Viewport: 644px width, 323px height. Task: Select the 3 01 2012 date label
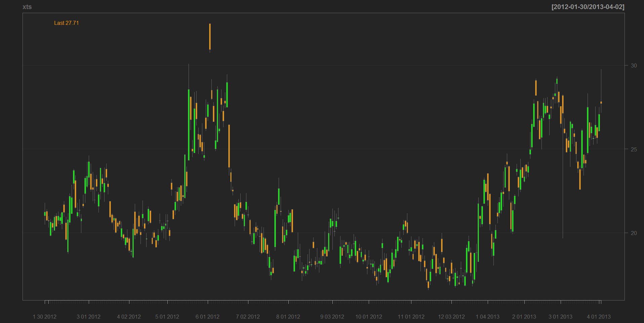[x=88, y=317]
